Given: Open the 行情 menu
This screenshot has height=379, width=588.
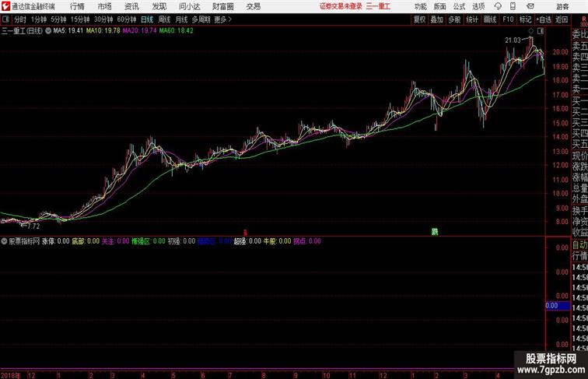Looking at the screenshot, I should pyautogui.click(x=77, y=6).
